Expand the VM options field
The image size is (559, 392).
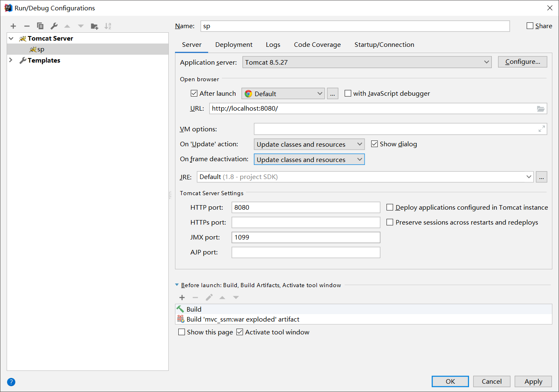pos(542,129)
